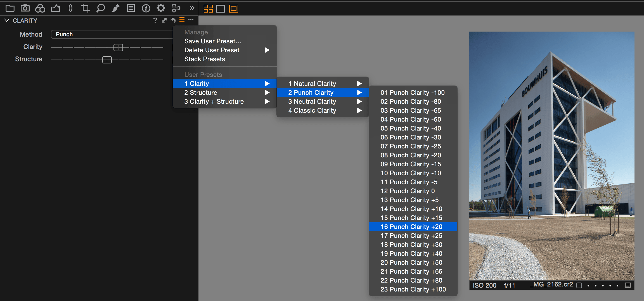This screenshot has height=301, width=644.
Task: Apply highlighted preset 16 Punch Clarity +20
Action: point(413,227)
